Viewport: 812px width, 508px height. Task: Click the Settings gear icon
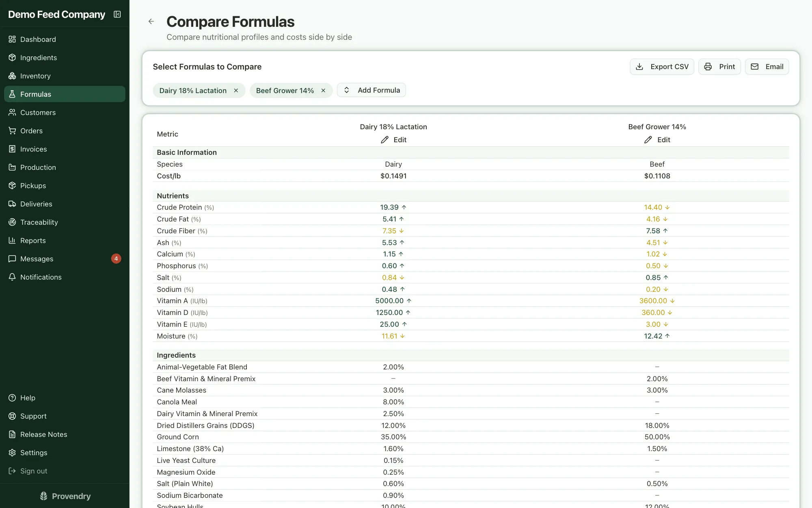tap(12, 452)
